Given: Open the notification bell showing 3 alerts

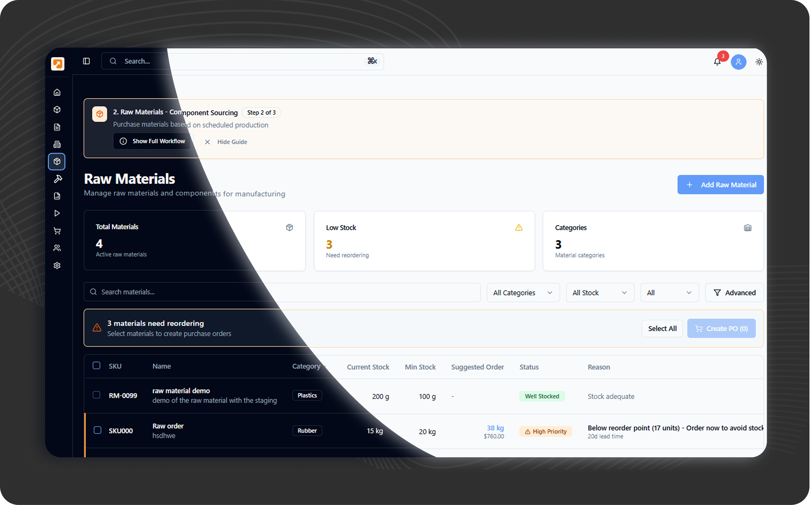Looking at the screenshot, I should point(717,62).
